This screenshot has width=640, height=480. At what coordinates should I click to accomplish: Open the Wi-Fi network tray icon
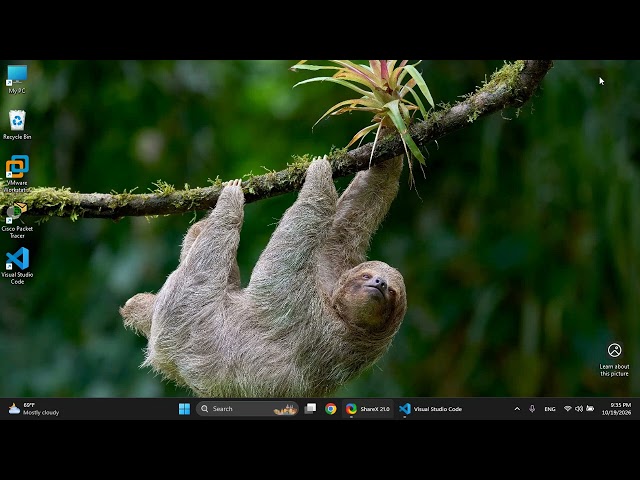pos(567,409)
